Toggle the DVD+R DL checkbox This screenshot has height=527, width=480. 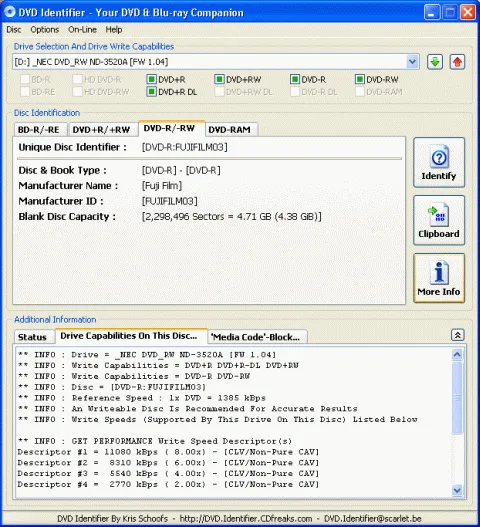pyautogui.click(x=151, y=91)
